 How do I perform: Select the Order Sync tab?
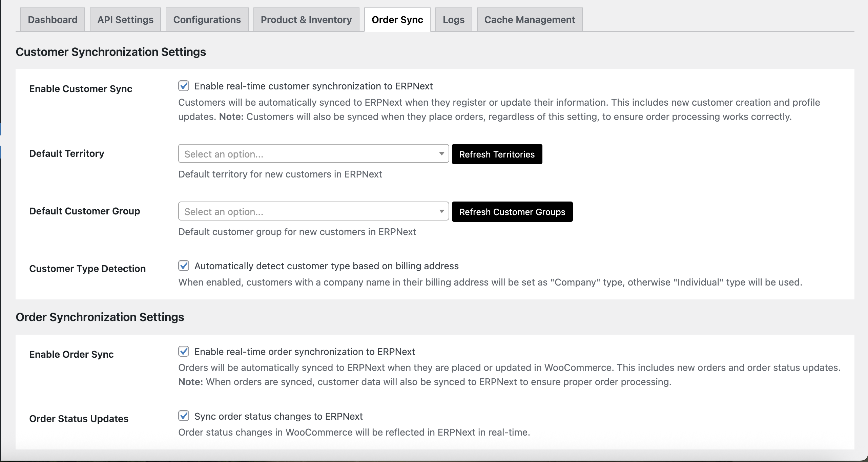pos(397,19)
